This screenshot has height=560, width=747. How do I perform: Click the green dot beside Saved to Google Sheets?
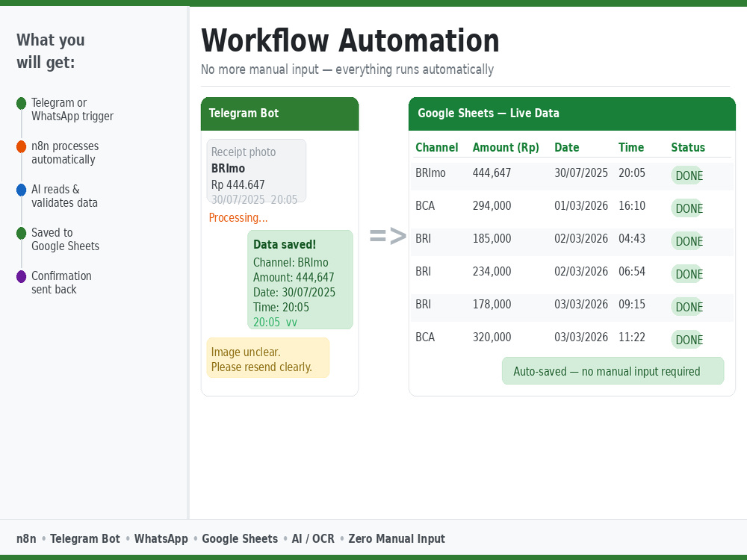click(x=21, y=233)
